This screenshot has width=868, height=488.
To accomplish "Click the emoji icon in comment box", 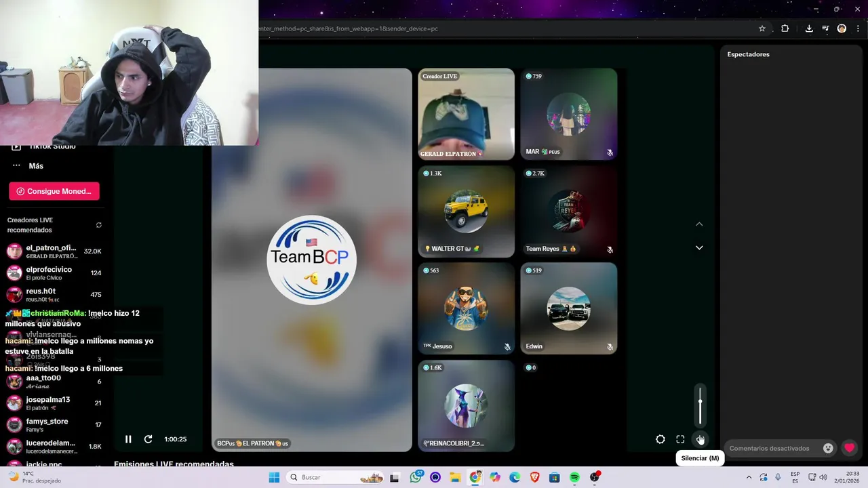I will pos(828,448).
